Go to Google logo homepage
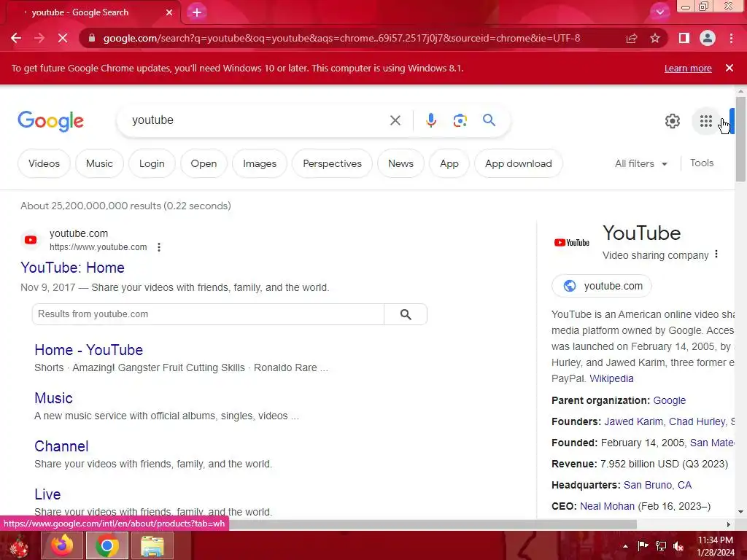 tap(50, 121)
